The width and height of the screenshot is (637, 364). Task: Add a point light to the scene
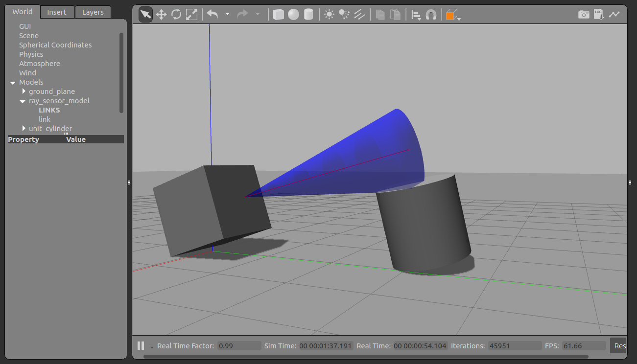[329, 14]
